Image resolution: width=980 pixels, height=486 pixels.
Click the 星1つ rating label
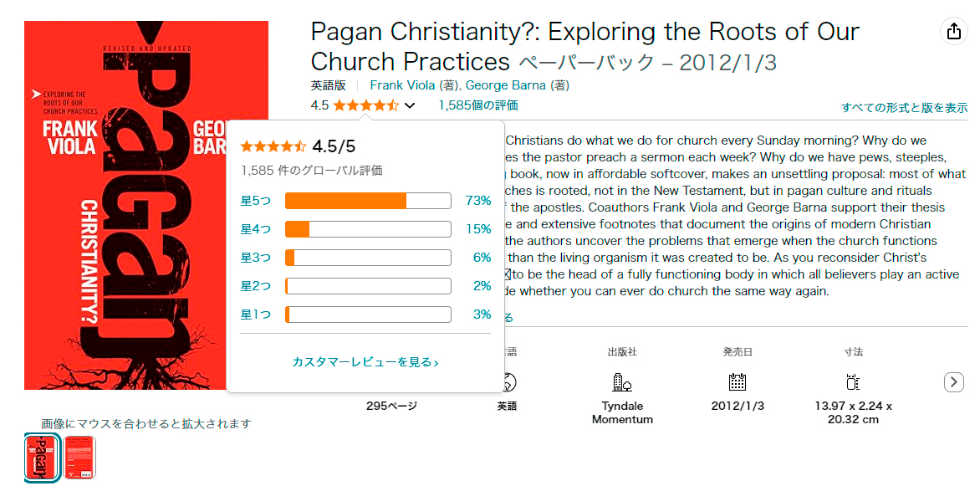pos(256,315)
